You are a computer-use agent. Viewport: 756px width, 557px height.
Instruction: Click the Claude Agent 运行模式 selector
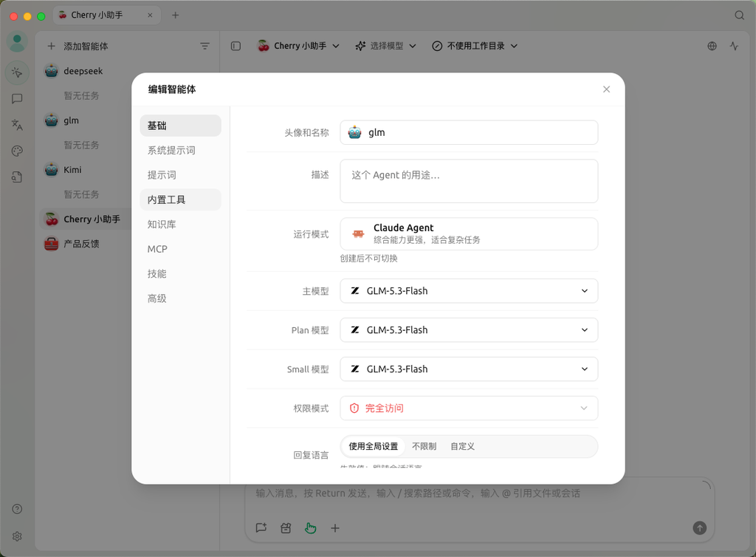point(469,234)
